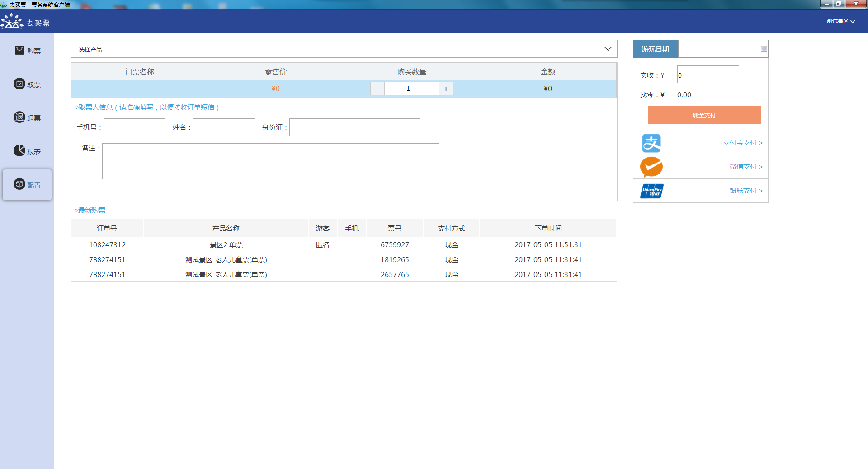This screenshot has height=469, width=868.
Task: Click the Alipay logo icon
Action: coord(651,143)
